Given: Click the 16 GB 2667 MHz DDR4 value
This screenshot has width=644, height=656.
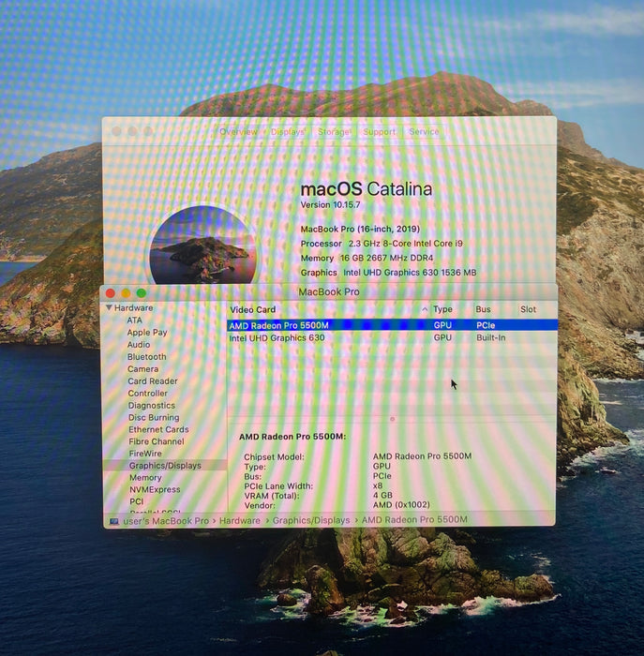Looking at the screenshot, I should (387, 258).
